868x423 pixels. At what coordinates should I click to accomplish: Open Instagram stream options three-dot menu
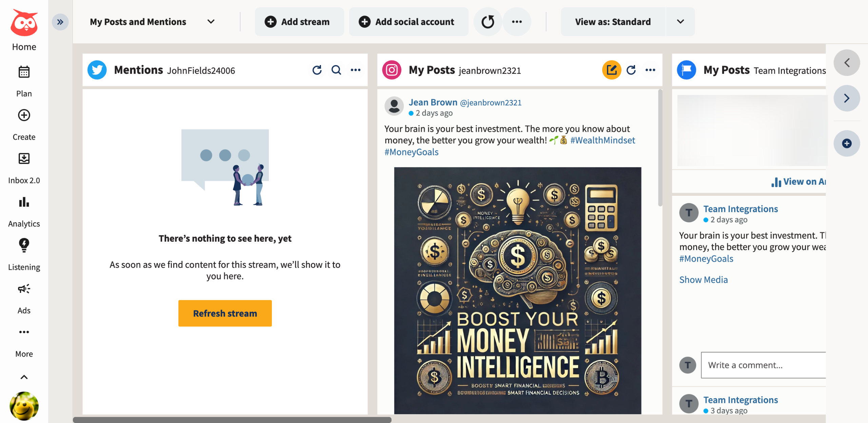(x=650, y=70)
